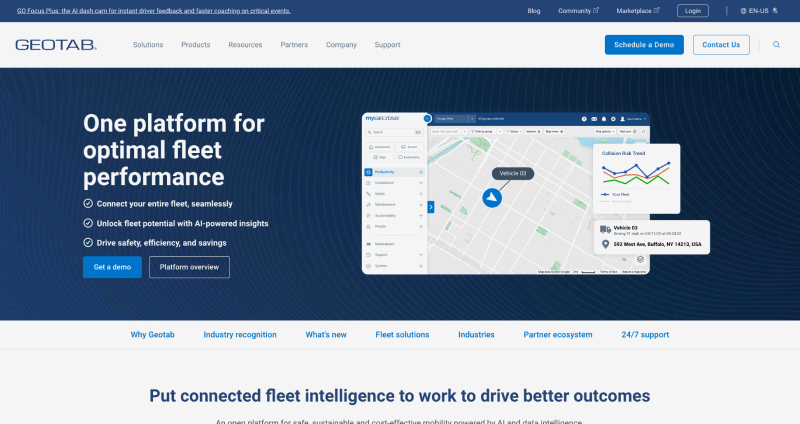Viewport: 800px width, 424px height.
Task: Open the Map options dropdown in the map toolbar
Action: [x=605, y=132]
